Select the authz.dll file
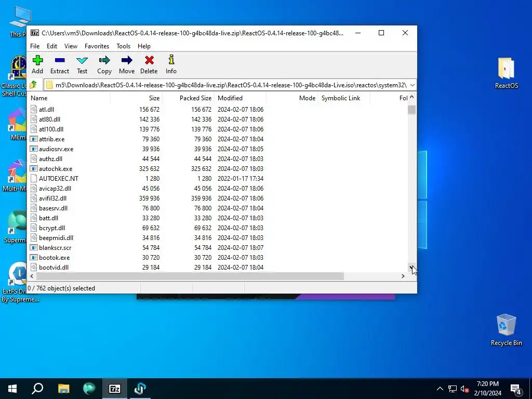 click(50, 159)
